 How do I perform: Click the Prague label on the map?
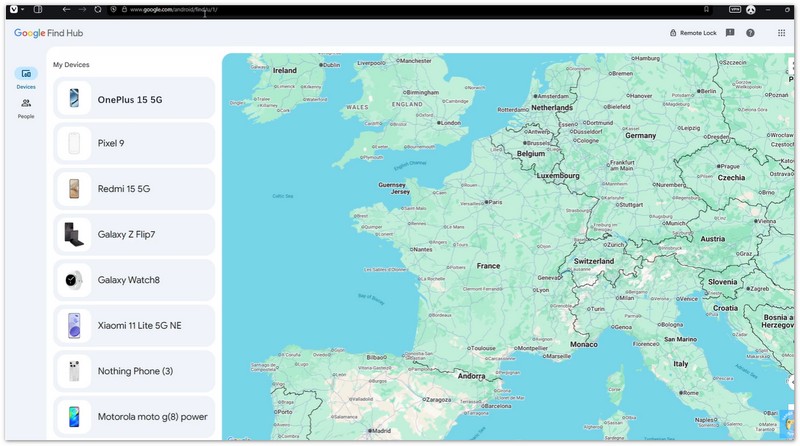point(729,166)
